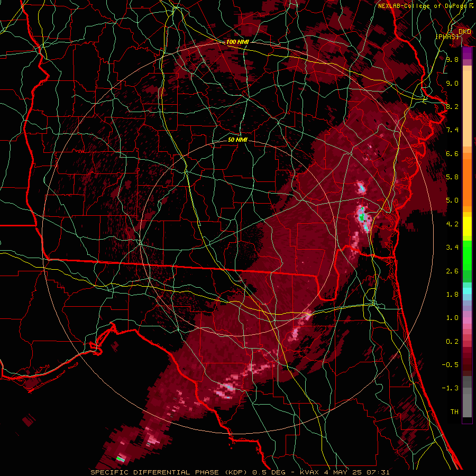Select the -1.3 legend value
The width and height of the screenshot is (476, 476).
click(x=450, y=388)
